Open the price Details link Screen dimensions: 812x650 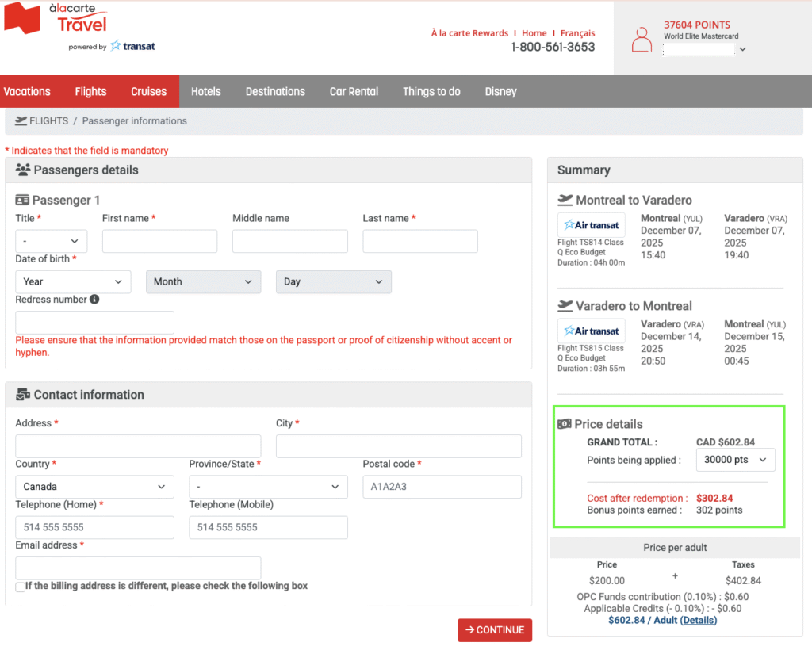699,620
